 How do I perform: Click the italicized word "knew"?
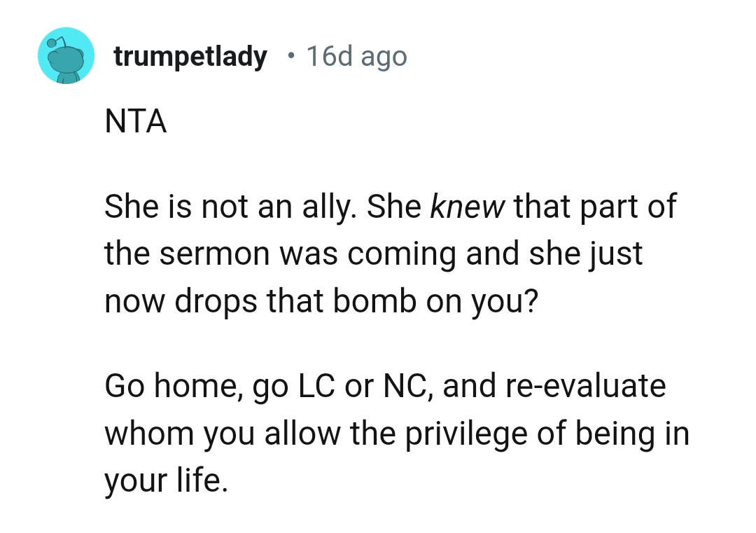(466, 206)
